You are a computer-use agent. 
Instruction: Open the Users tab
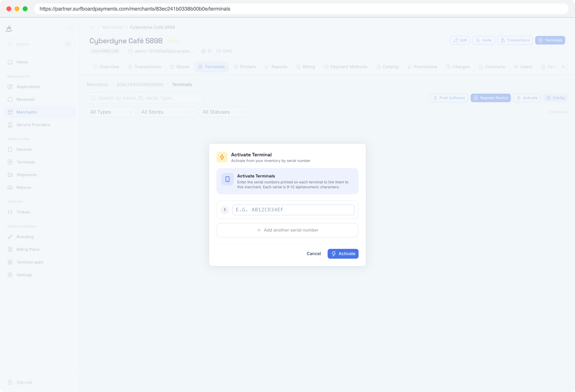pos(523,67)
